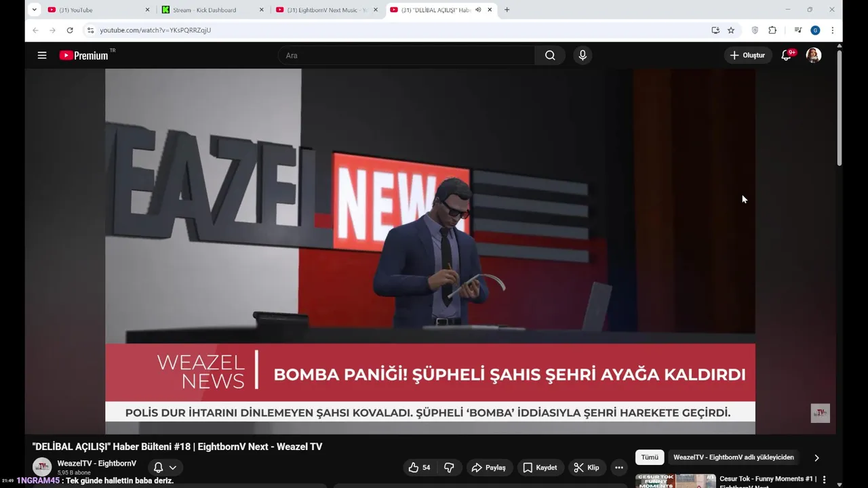Close the (31) YouTube tab
The height and width of the screenshot is (488, 868).
click(147, 9)
